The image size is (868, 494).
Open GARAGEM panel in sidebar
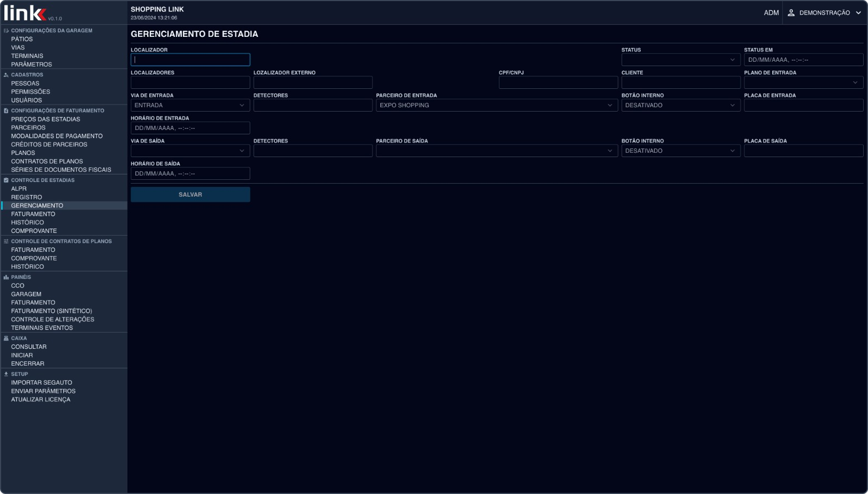pos(26,294)
